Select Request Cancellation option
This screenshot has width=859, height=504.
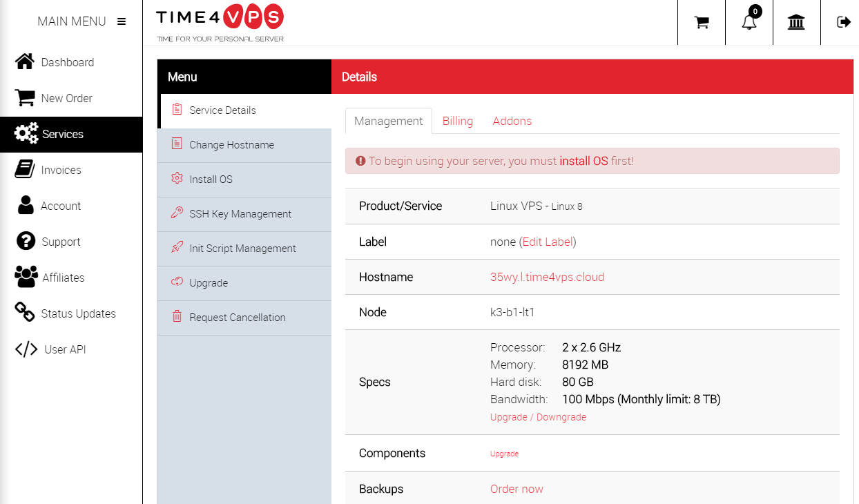pos(244,318)
